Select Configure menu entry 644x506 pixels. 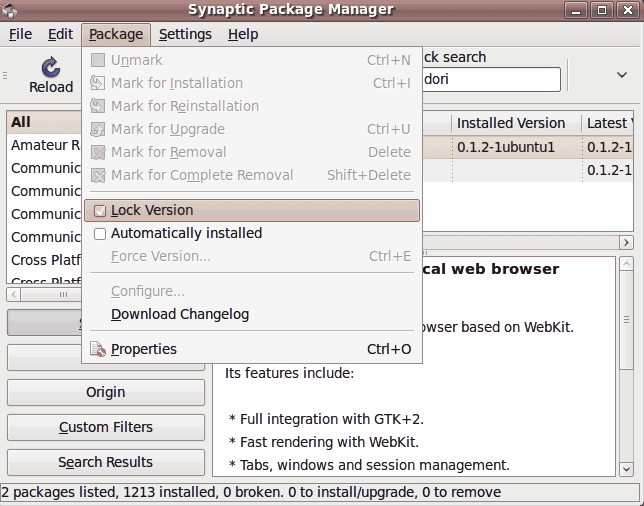[x=252, y=291]
